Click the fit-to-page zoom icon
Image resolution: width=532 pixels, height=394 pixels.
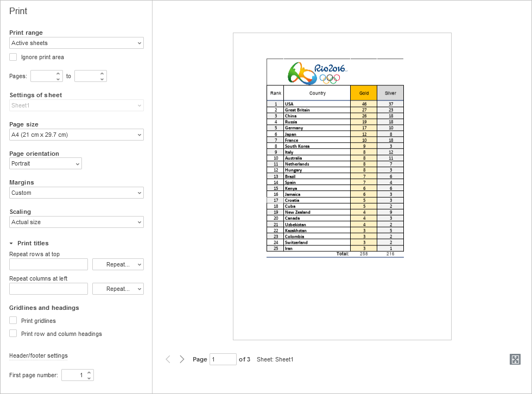coord(515,359)
